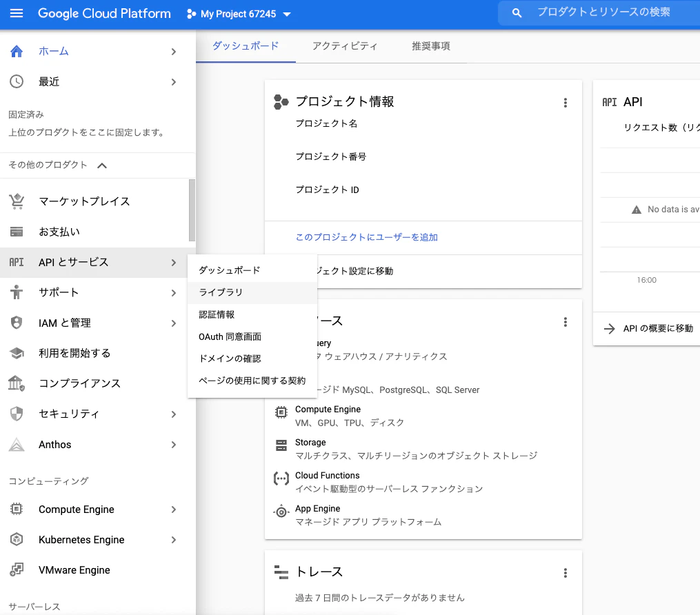This screenshot has width=700, height=615.
Task: Open the My Project 67245 project selector dropdown
Action: click(239, 14)
